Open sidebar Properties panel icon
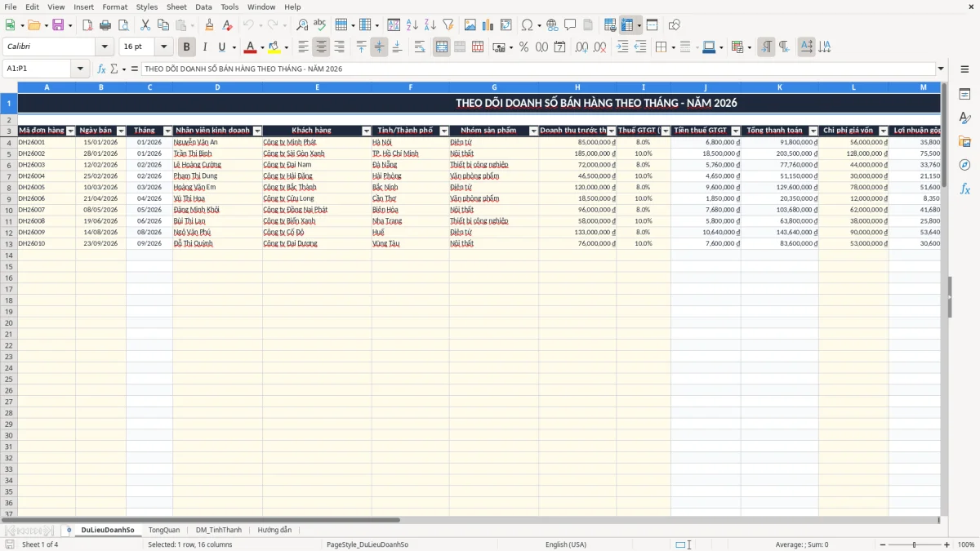The height and width of the screenshot is (551, 980). (964, 95)
